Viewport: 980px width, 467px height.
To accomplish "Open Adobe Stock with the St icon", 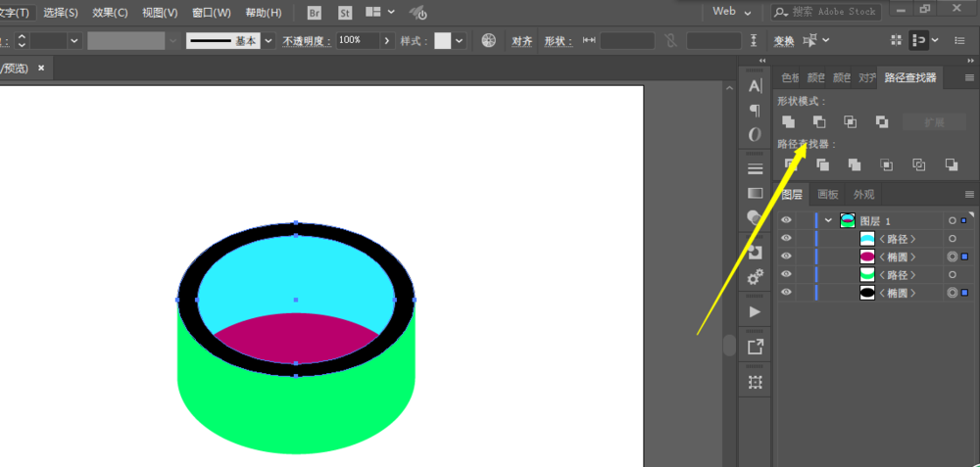I will pyautogui.click(x=345, y=13).
